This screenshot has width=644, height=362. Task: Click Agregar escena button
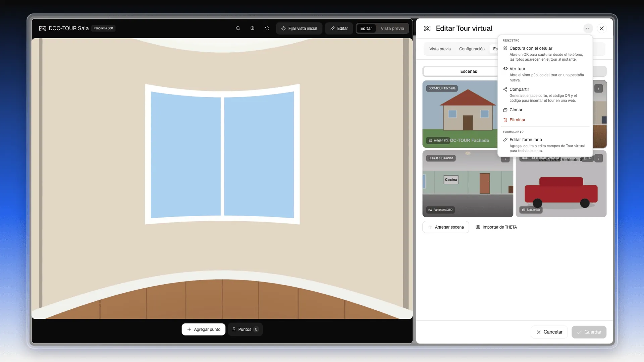[x=445, y=227]
